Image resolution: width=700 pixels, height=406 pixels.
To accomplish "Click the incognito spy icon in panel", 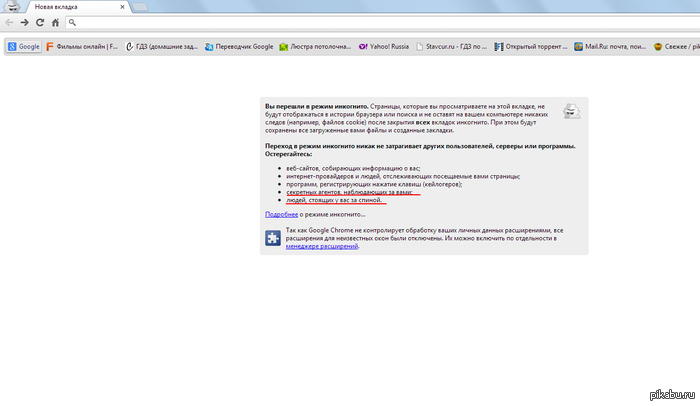I will 569,112.
